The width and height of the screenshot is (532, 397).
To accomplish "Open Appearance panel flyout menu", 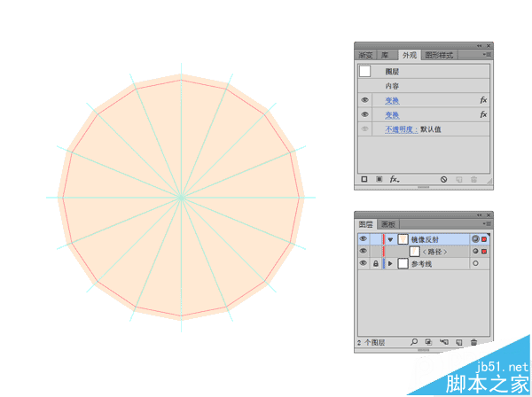I will click(487, 55).
